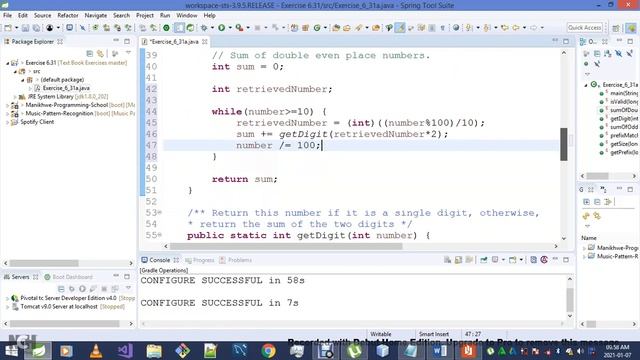Click the green Boot Dashboard toolbar icon

click(x=166, y=28)
